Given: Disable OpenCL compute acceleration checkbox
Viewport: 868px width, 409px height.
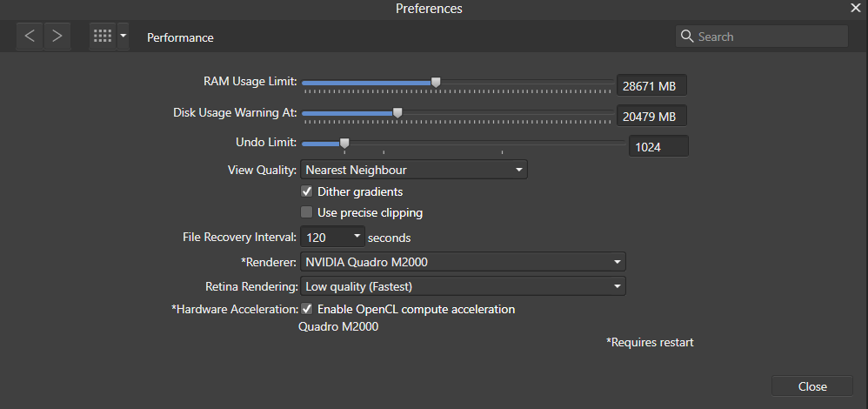Looking at the screenshot, I should coord(306,309).
